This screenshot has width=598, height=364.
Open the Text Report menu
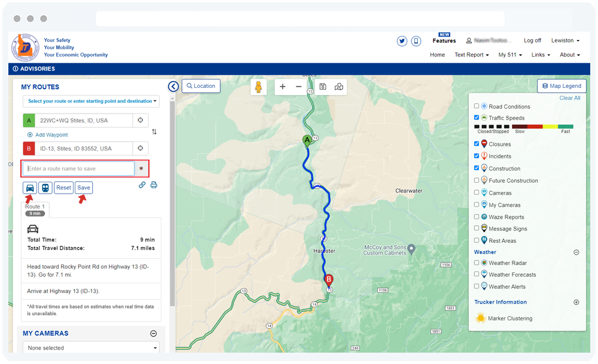(x=471, y=55)
